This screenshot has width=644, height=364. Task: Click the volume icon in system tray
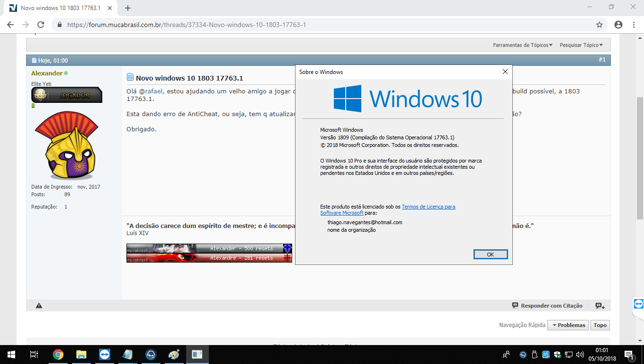coord(580,355)
